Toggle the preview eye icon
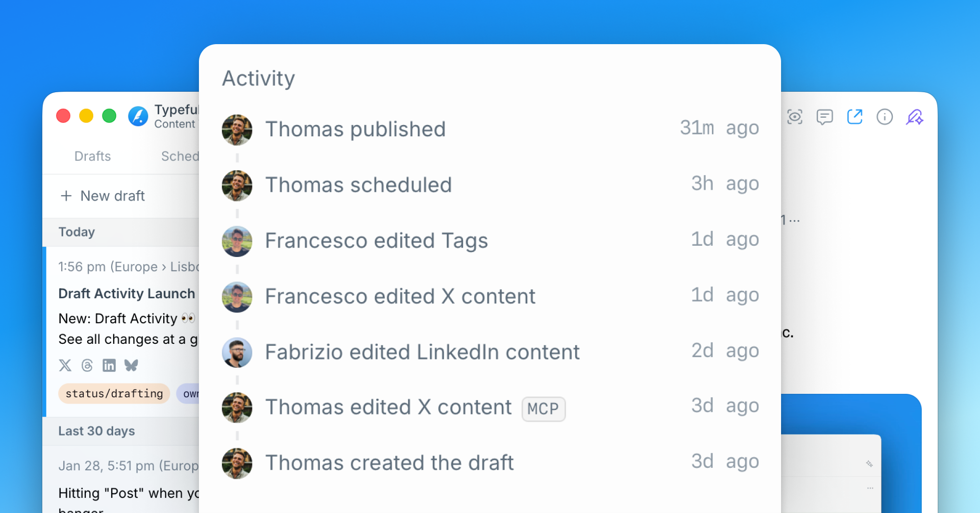 pyautogui.click(x=795, y=117)
